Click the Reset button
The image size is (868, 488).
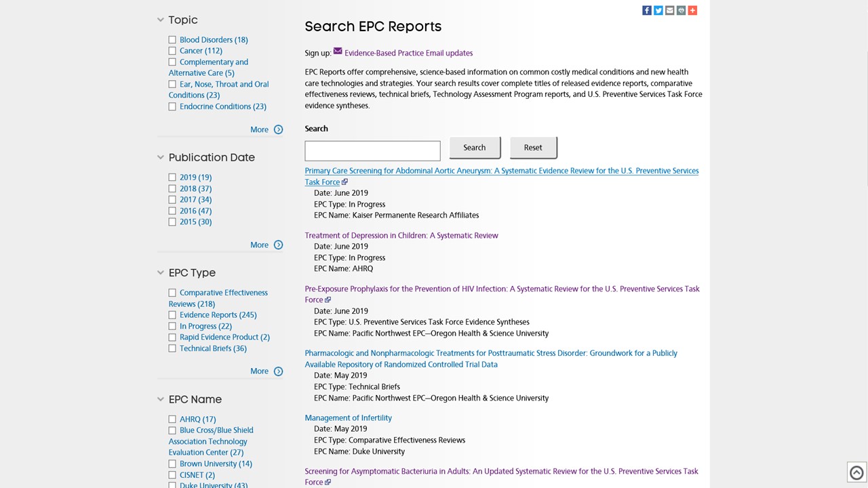click(x=533, y=148)
